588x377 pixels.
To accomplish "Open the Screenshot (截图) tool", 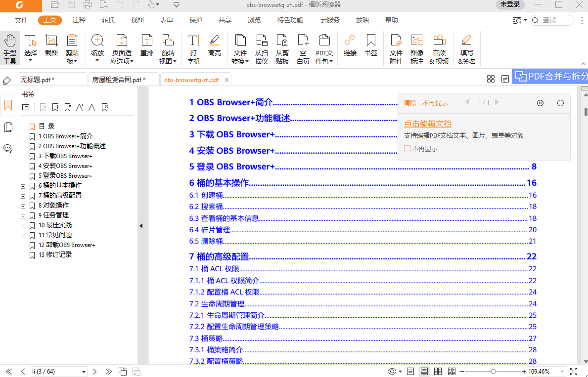I will [51, 48].
